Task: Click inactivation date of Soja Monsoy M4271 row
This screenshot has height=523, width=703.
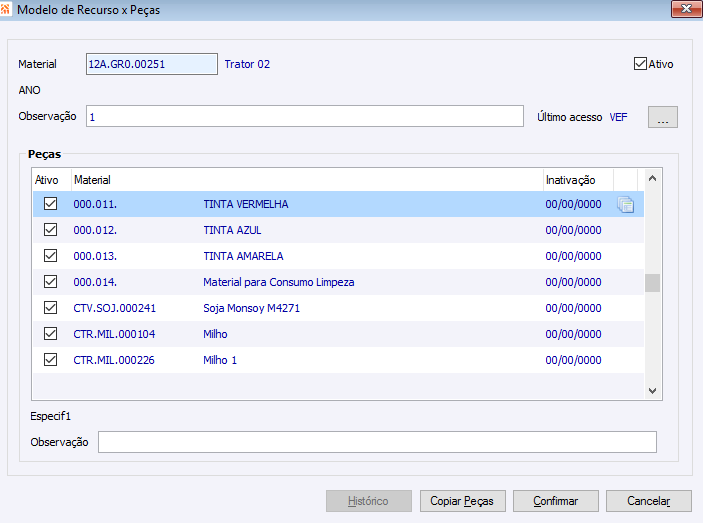Action: (573, 308)
